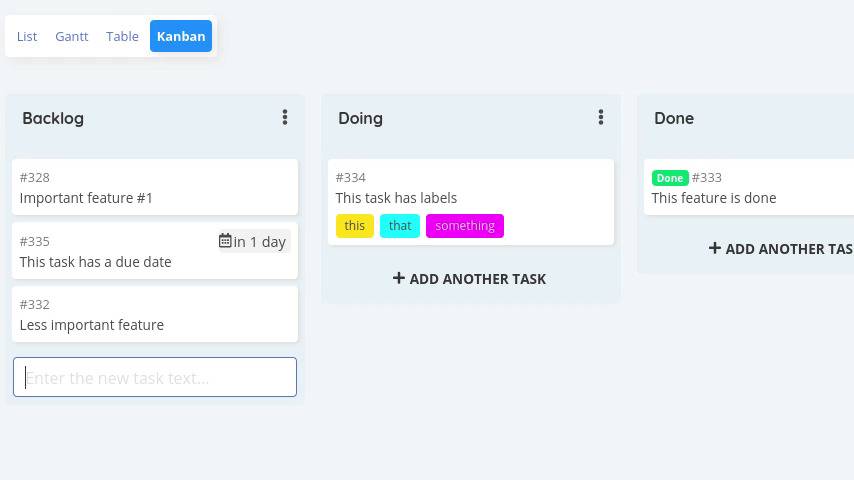This screenshot has width=854, height=480.
Task: Open task 'This task has labels'
Action: pyautogui.click(x=471, y=202)
